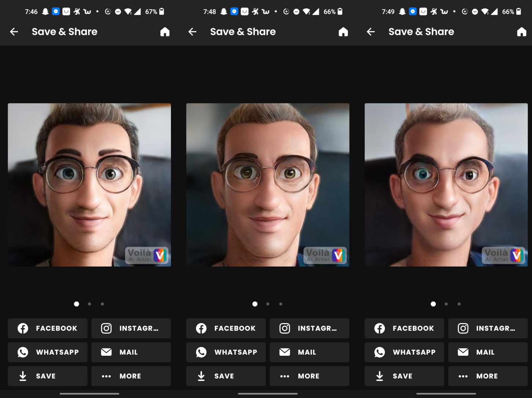Tap the Voilà watermark on the 7:49 image
The image size is (532, 398).
(x=503, y=255)
